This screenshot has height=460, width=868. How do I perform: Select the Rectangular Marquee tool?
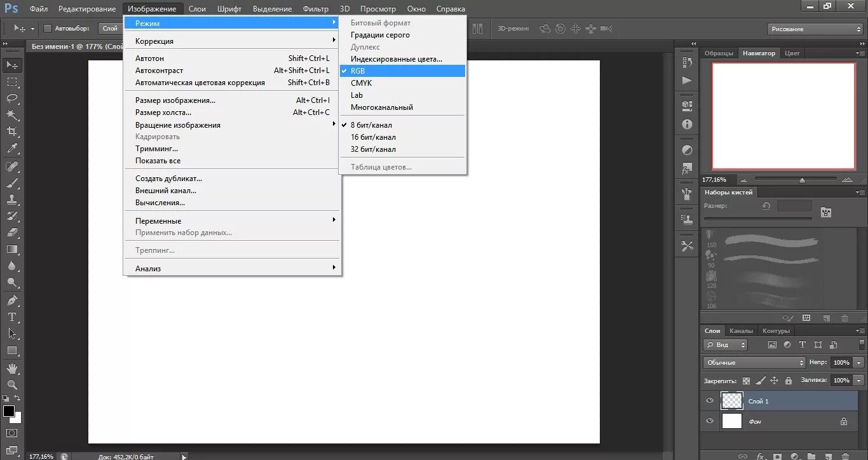[12, 82]
